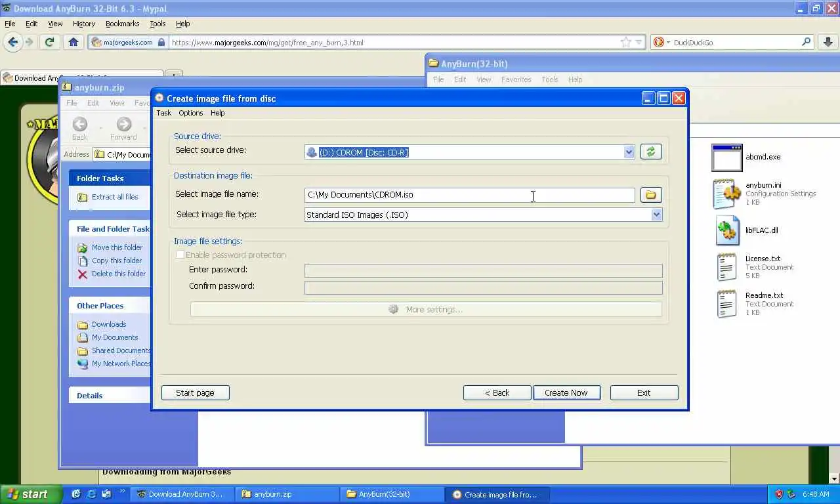The height and width of the screenshot is (504, 840).
Task: Expand the Details panel header
Action: click(110, 395)
